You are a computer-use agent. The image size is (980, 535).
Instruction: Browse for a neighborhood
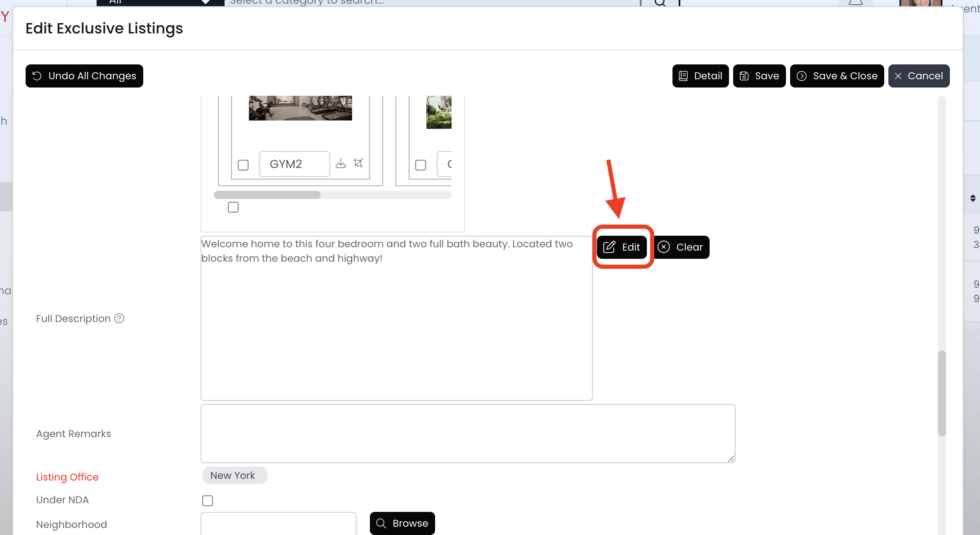click(x=402, y=523)
